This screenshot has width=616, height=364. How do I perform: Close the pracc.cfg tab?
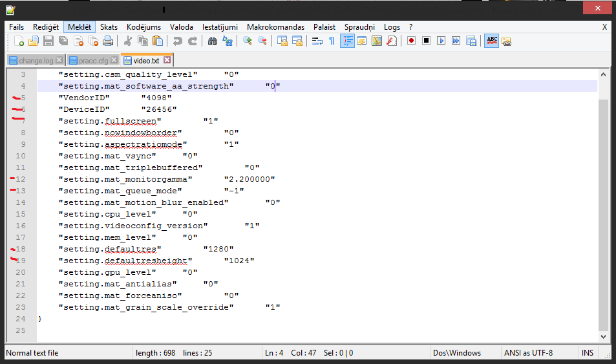(x=114, y=60)
